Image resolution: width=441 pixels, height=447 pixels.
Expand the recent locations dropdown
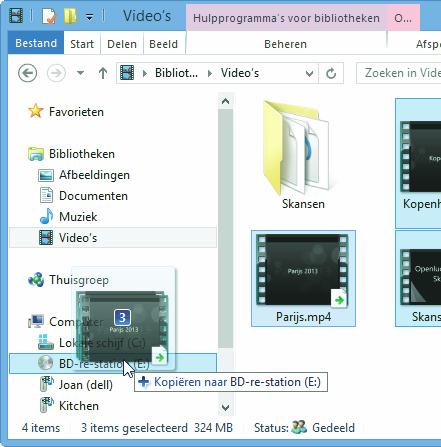[80, 73]
